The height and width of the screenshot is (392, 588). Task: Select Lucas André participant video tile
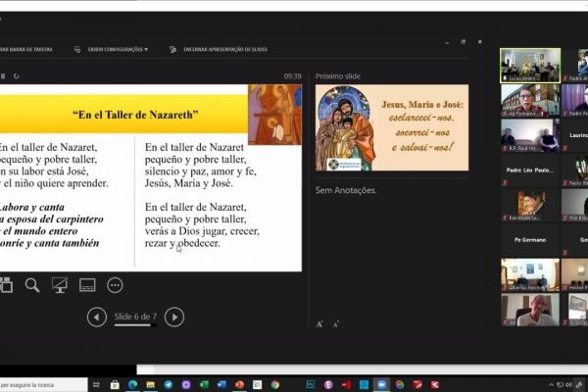529,65
